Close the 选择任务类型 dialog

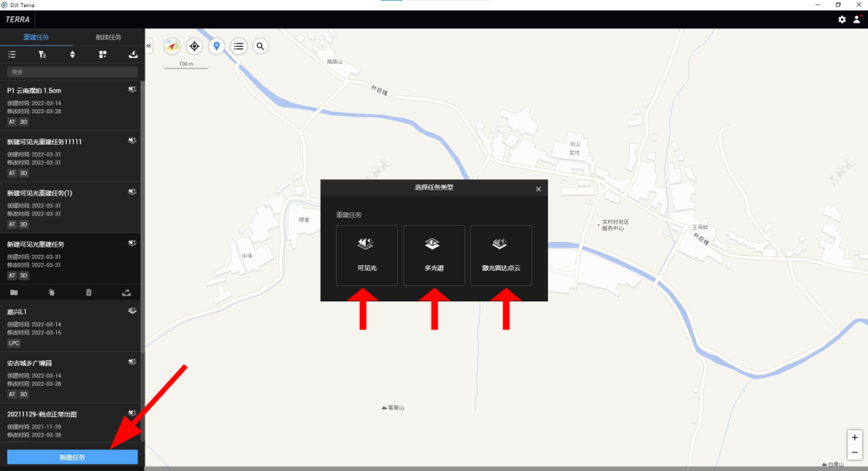point(538,189)
